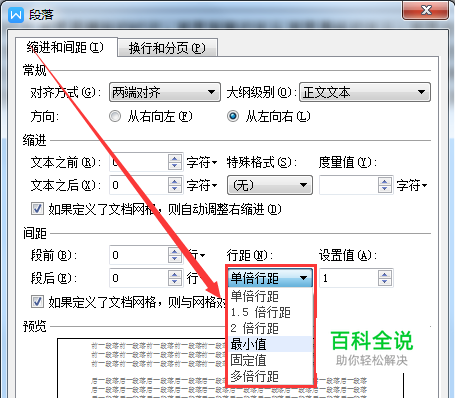Choose 单倍行距 from the line spacing list
The width and height of the screenshot is (455, 398).
point(271,296)
